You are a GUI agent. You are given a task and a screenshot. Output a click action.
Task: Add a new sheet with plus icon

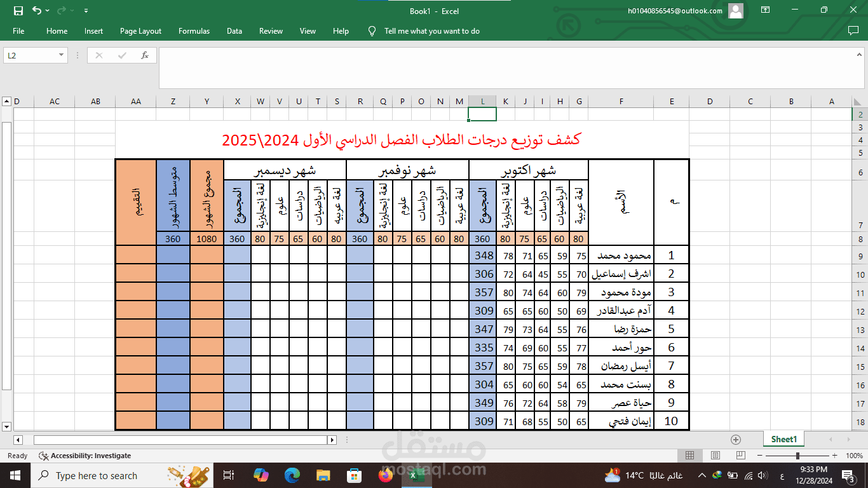pos(736,439)
